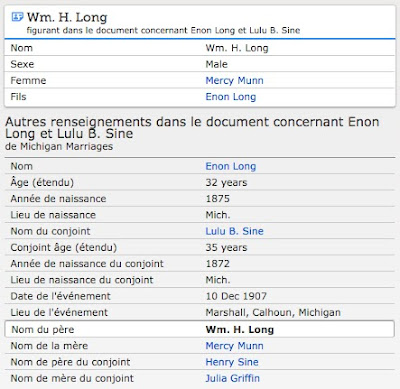Click the 32 years age value
The image size is (400, 389).
point(226,183)
